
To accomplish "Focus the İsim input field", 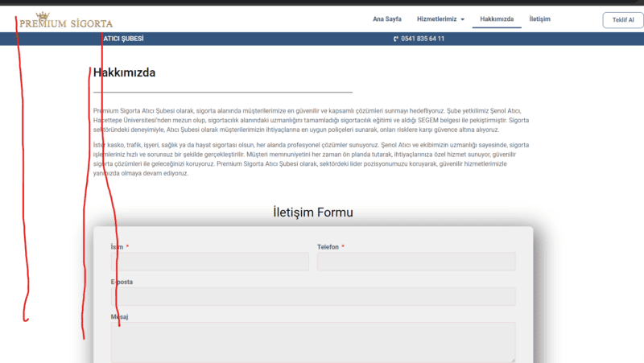I will 209,262.
